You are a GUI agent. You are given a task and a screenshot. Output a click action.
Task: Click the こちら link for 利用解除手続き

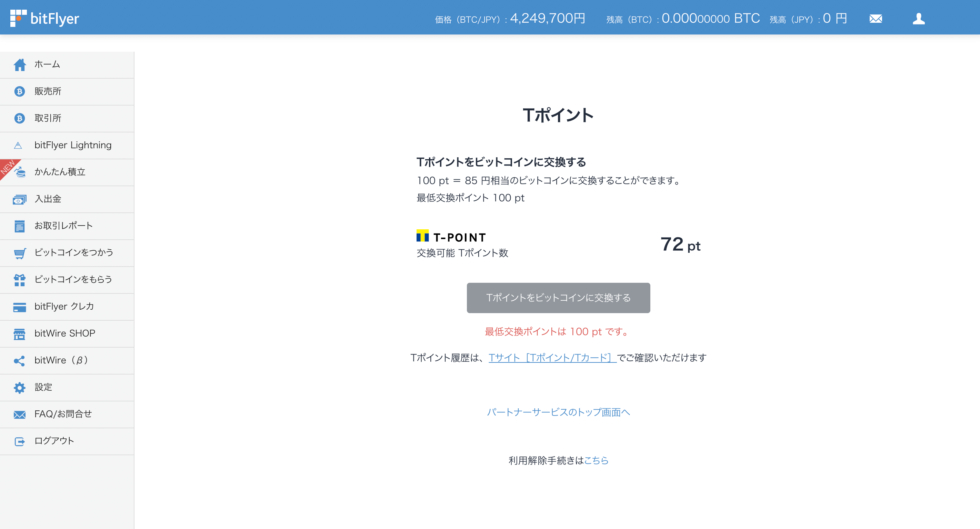596,460
